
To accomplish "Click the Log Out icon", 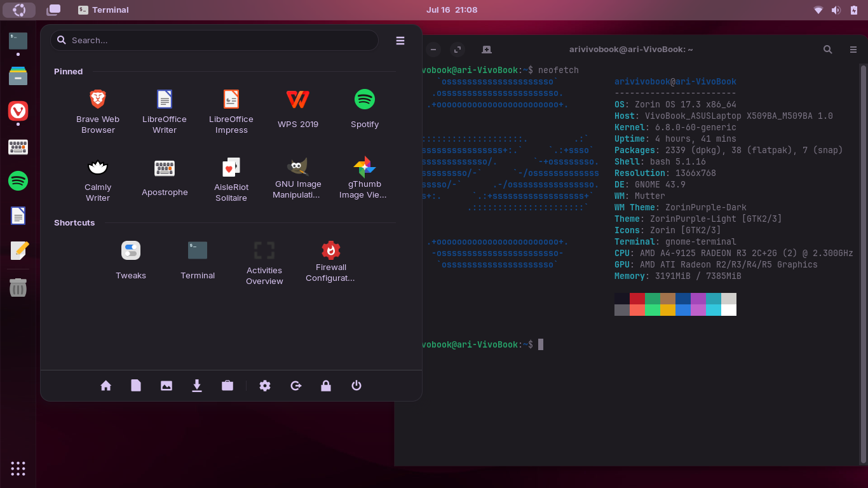I will point(295,386).
